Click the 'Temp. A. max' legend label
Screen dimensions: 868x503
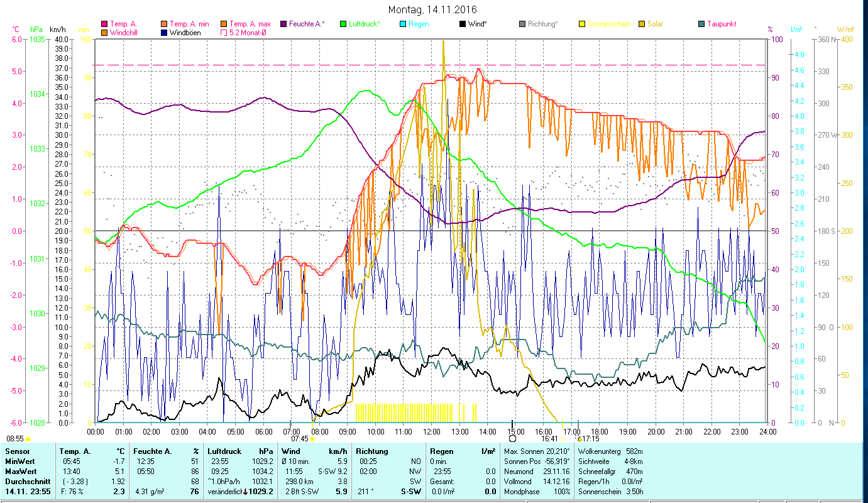(250, 24)
